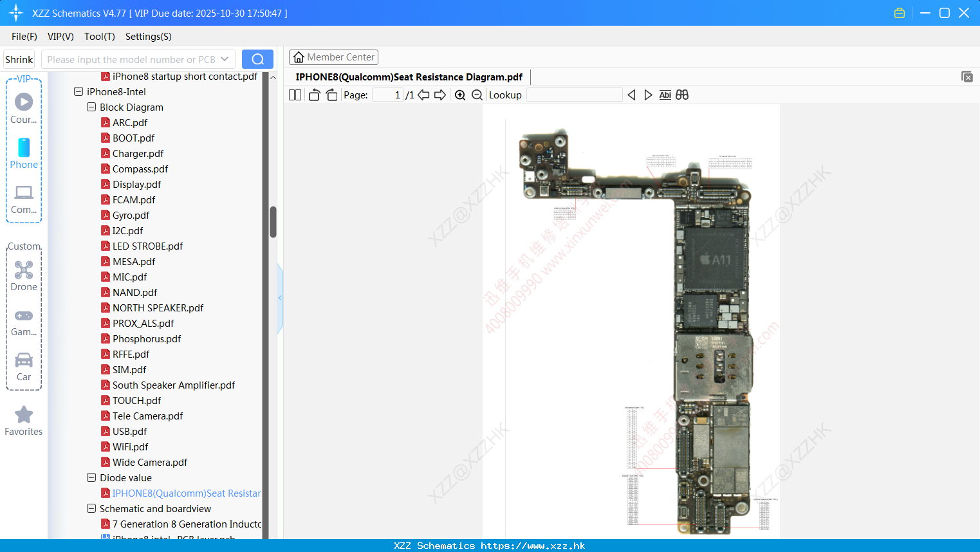Screen dimensions: 980x552
Task: Open the Tool(T) menu
Action: [x=100, y=37]
